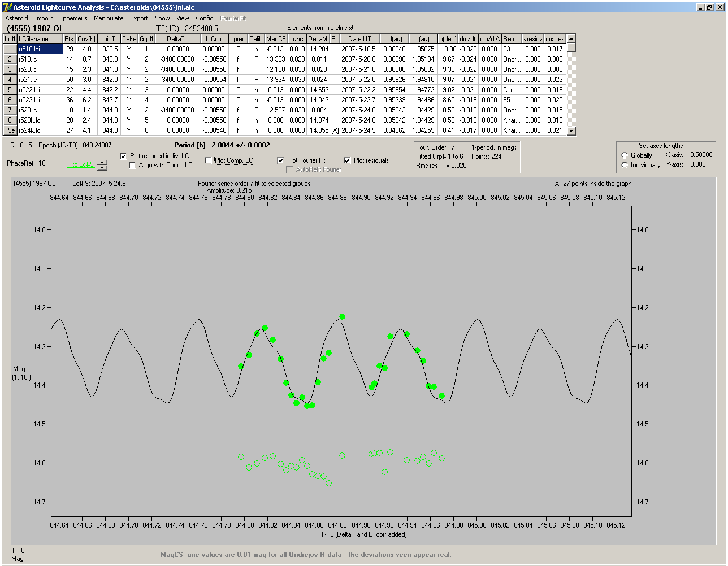Click the DeltaT column header

pos(178,39)
